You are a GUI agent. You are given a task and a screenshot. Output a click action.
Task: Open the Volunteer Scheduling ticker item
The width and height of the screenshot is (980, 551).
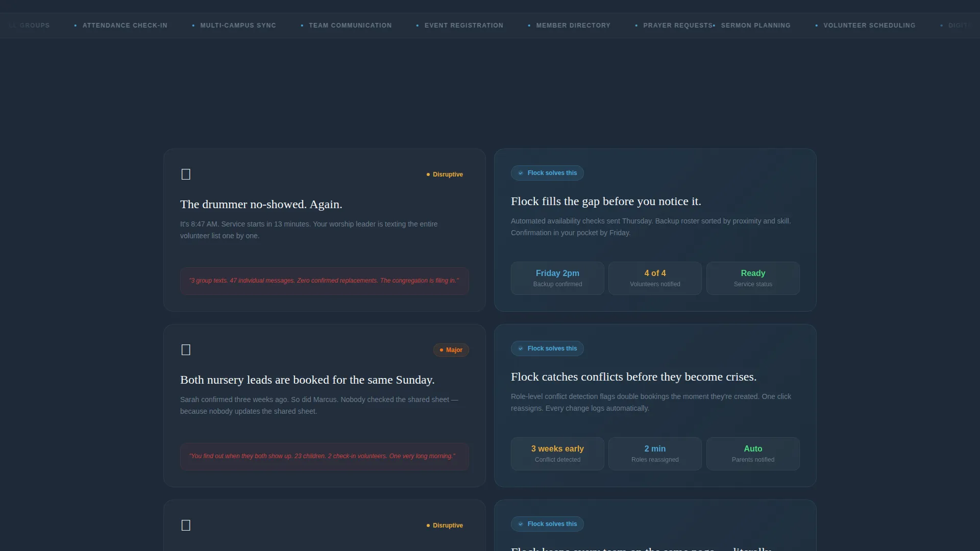coord(865,26)
